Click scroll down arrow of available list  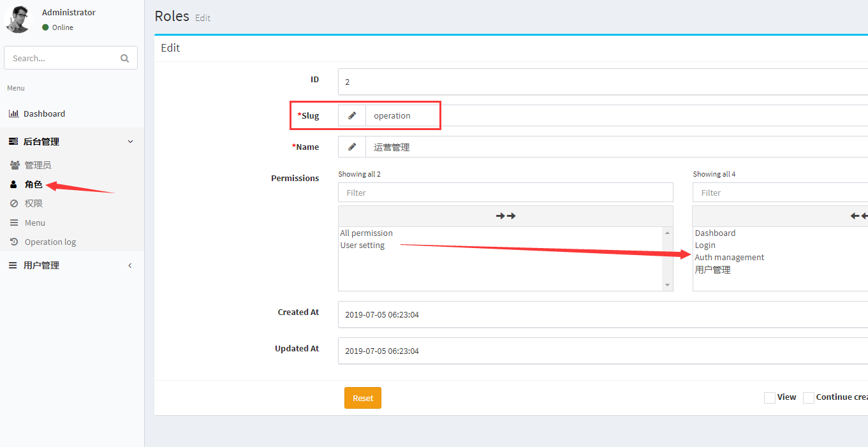point(668,285)
